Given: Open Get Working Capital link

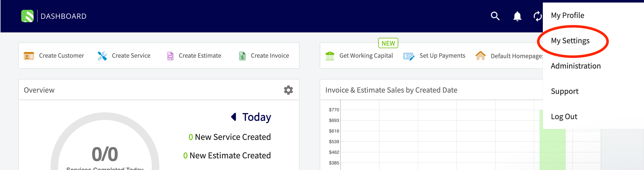Looking at the screenshot, I should tap(366, 56).
